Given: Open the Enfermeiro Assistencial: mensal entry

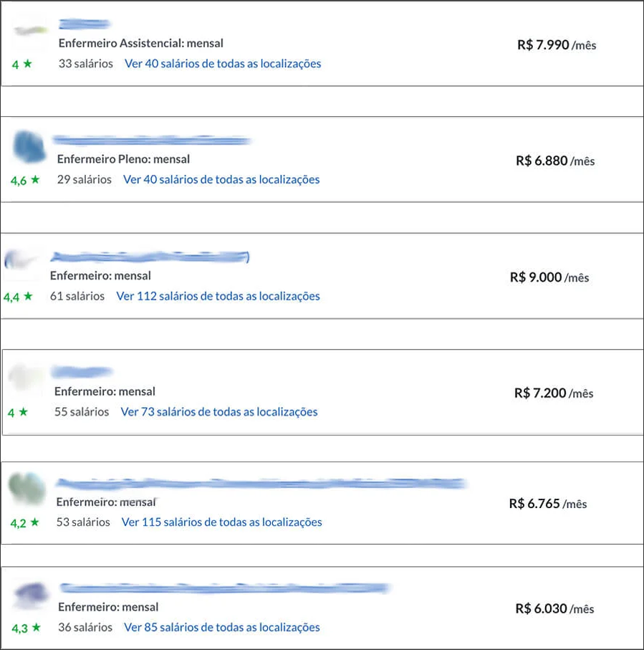Looking at the screenshot, I should pyautogui.click(x=141, y=43).
